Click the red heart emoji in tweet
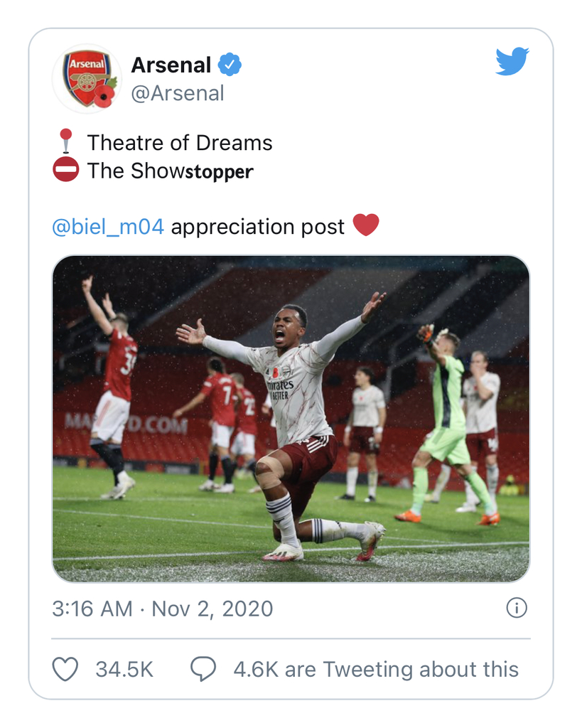This screenshot has height=728, width=582. [x=366, y=225]
